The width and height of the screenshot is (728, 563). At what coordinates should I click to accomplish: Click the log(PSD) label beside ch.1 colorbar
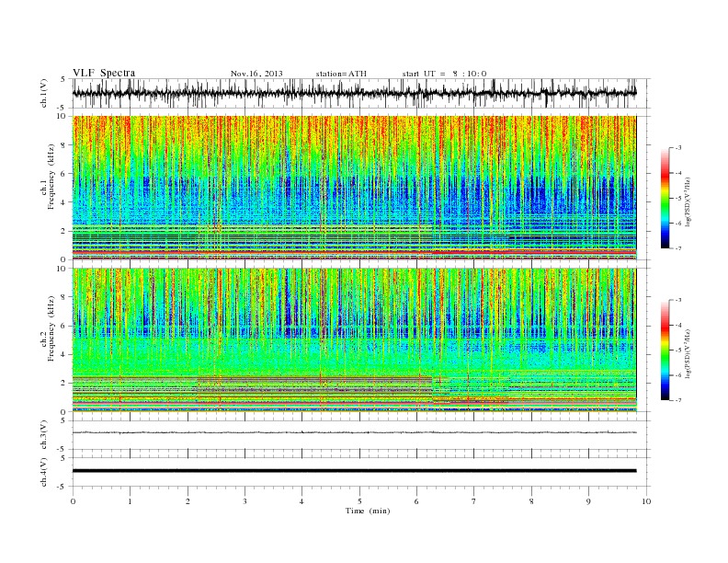click(x=688, y=201)
